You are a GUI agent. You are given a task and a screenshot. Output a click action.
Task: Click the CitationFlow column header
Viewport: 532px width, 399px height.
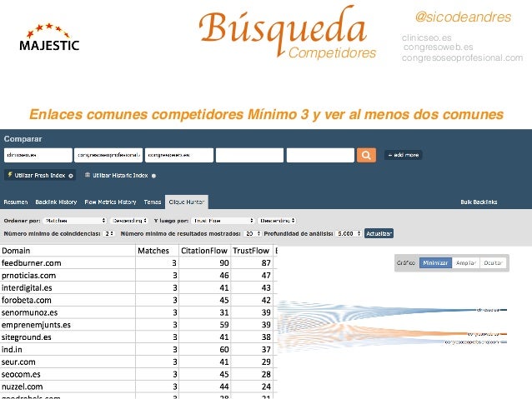pos(204,251)
